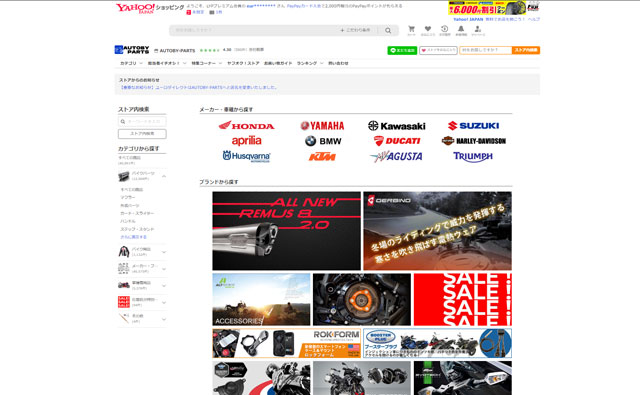This screenshot has width=640, height=395.
Task: Open the ヘルプ link at top right
Action: pos(534,19)
